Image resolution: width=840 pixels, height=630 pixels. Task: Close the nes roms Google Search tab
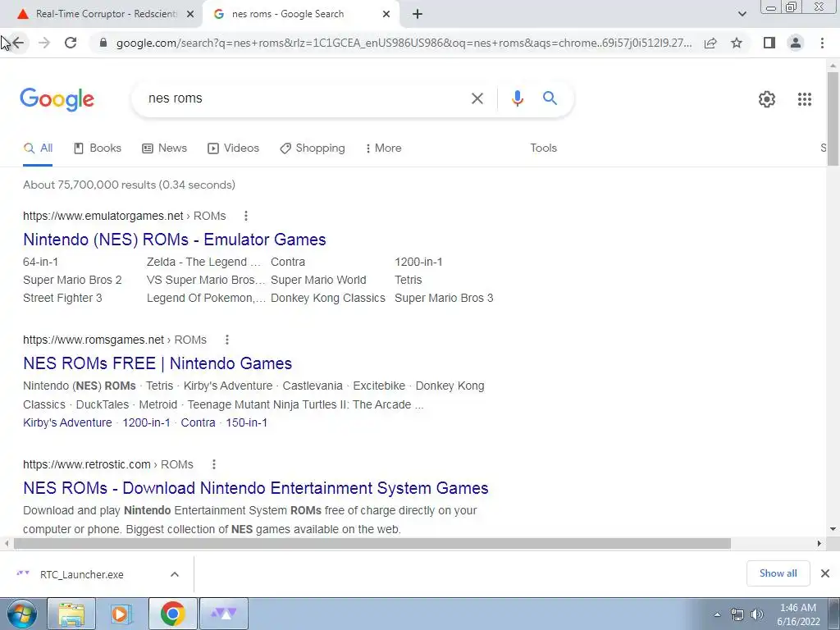coord(386,14)
